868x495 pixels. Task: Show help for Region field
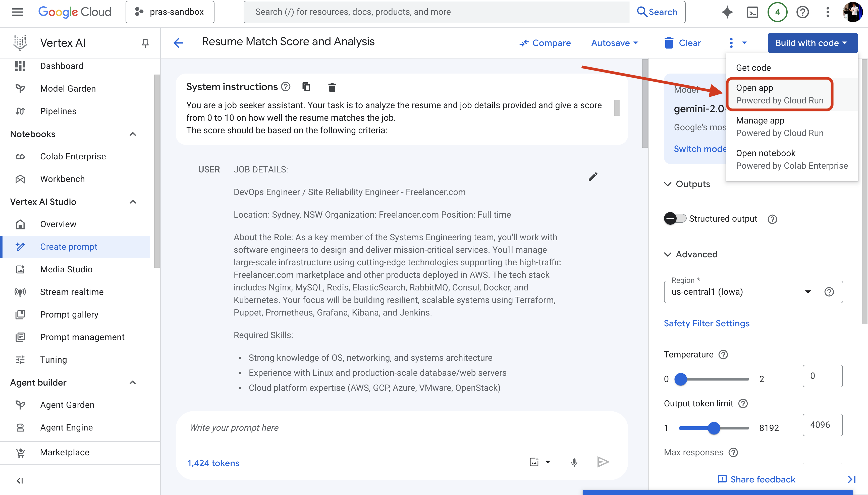click(x=829, y=292)
